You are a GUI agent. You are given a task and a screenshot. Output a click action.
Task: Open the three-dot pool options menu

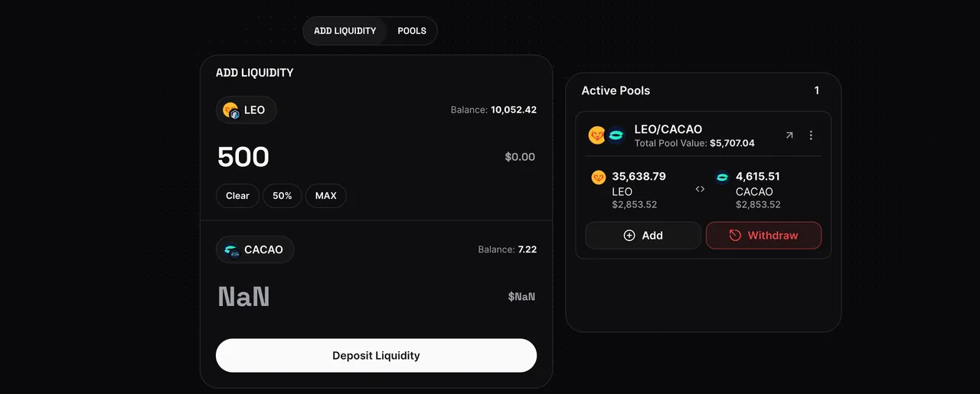(811, 135)
